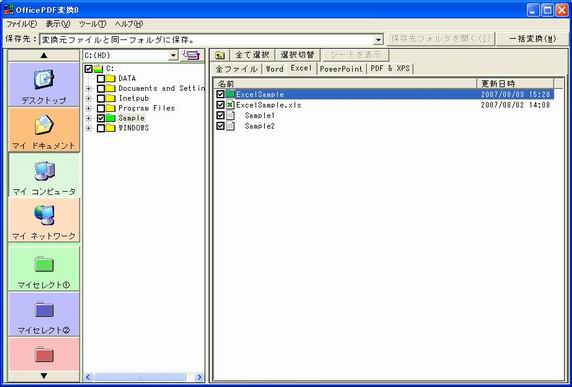Image resolution: width=572 pixels, height=387 pixels.
Task: Click the green folder icon of ExcelSample row
Action: click(x=230, y=94)
